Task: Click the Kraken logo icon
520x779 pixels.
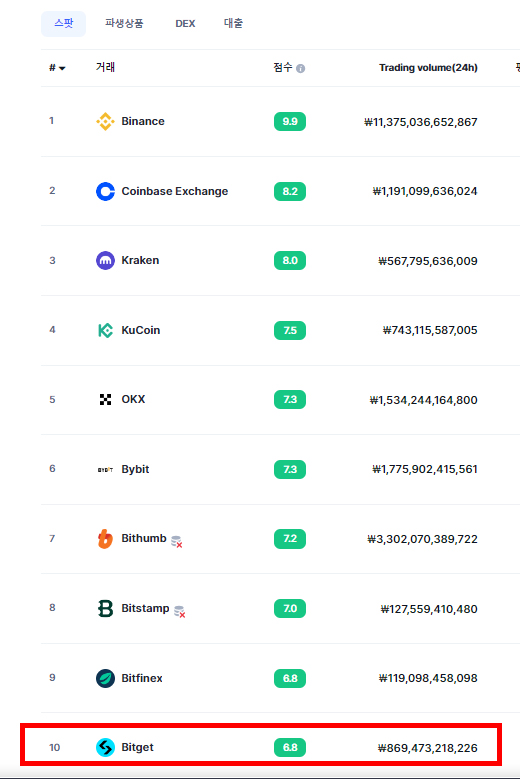Action: pyautogui.click(x=105, y=260)
